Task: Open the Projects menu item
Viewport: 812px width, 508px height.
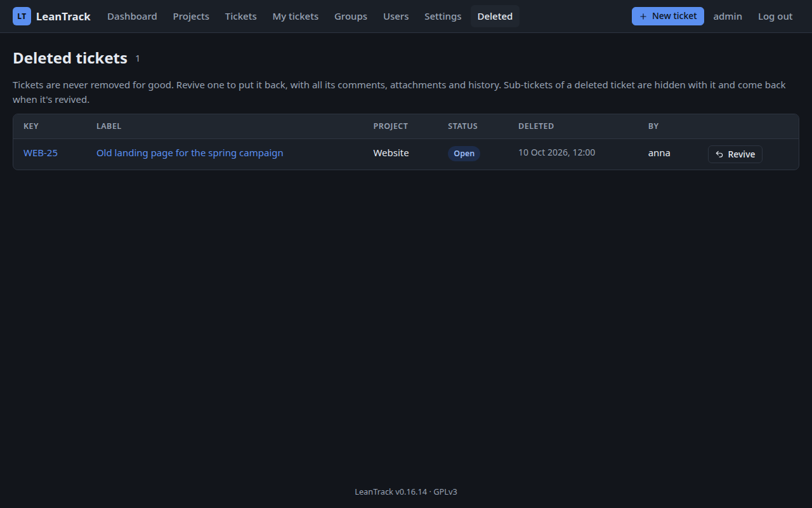Action: click(191, 17)
